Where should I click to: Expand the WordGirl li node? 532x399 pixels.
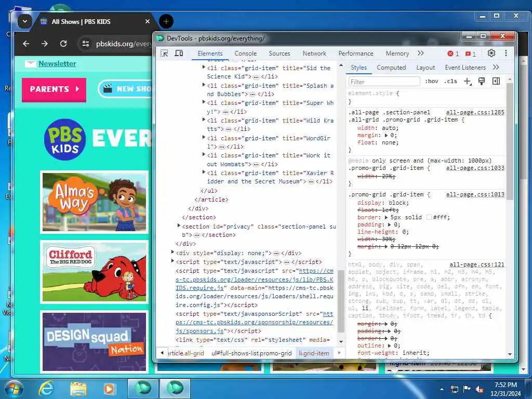[204, 137]
